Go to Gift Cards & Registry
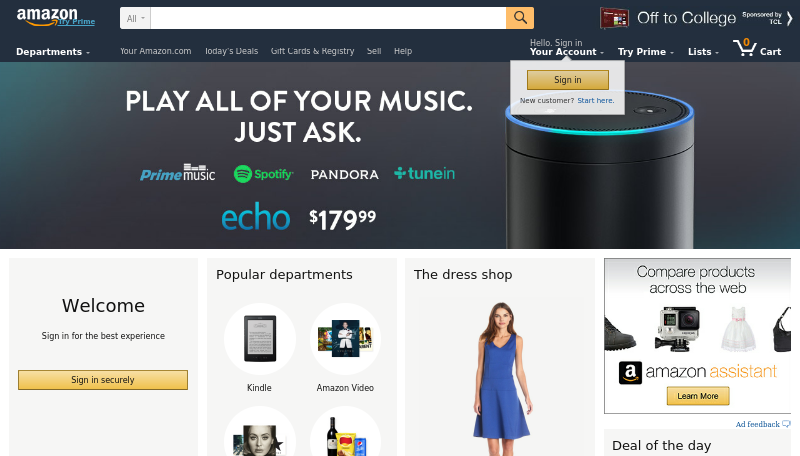This screenshot has height=456, width=800. click(x=312, y=51)
